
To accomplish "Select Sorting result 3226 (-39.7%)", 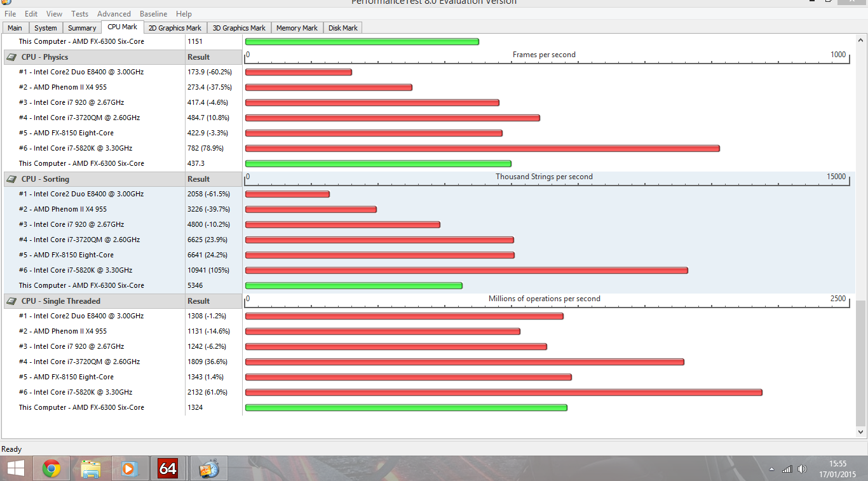I will (208, 209).
